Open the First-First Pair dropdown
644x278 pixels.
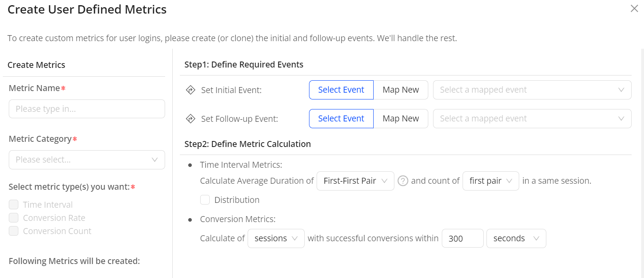coord(355,181)
